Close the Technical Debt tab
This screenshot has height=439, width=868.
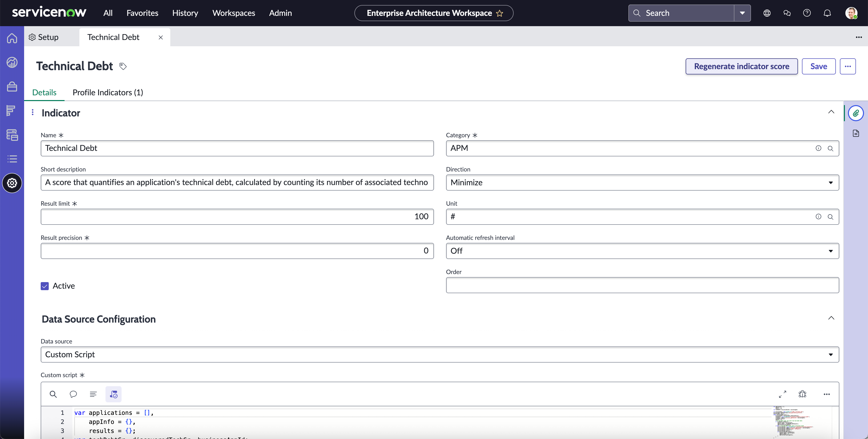coord(161,37)
